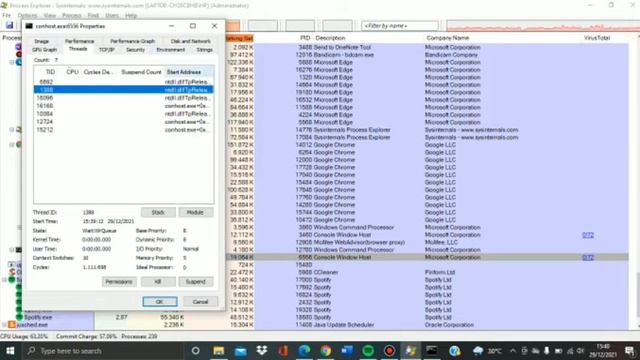
Task: Click the Permissions button
Action: click(x=119, y=282)
